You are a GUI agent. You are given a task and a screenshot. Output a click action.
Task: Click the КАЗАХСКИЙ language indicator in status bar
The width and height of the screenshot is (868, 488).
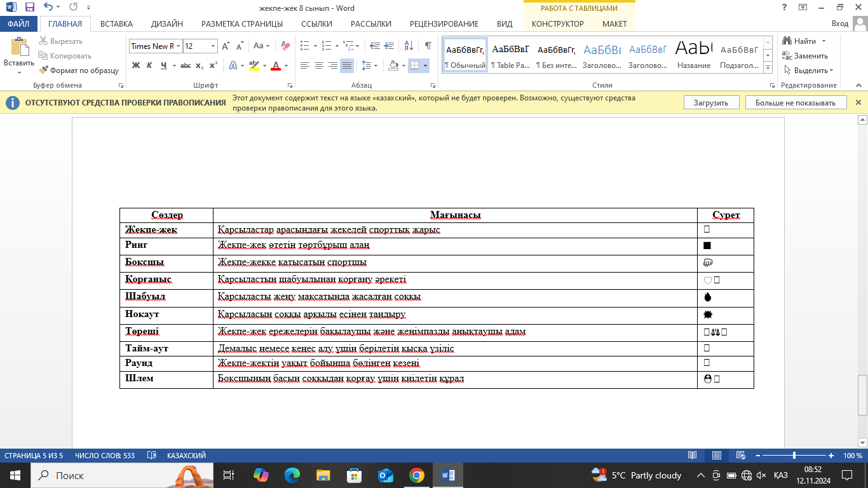tap(186, 456)
